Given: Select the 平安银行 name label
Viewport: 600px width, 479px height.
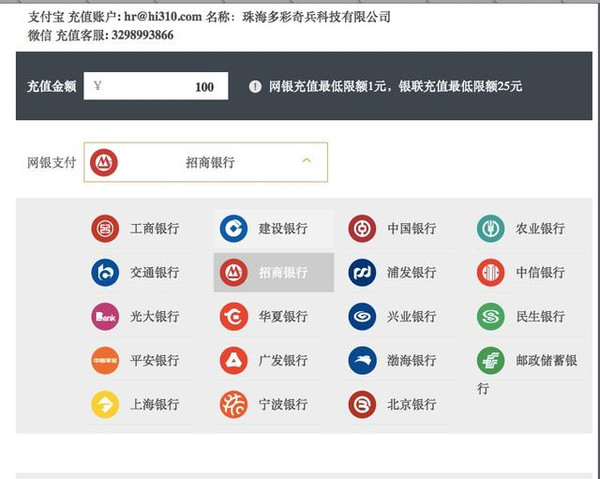Looking at the screenshot, I should (x=155, y=360).
